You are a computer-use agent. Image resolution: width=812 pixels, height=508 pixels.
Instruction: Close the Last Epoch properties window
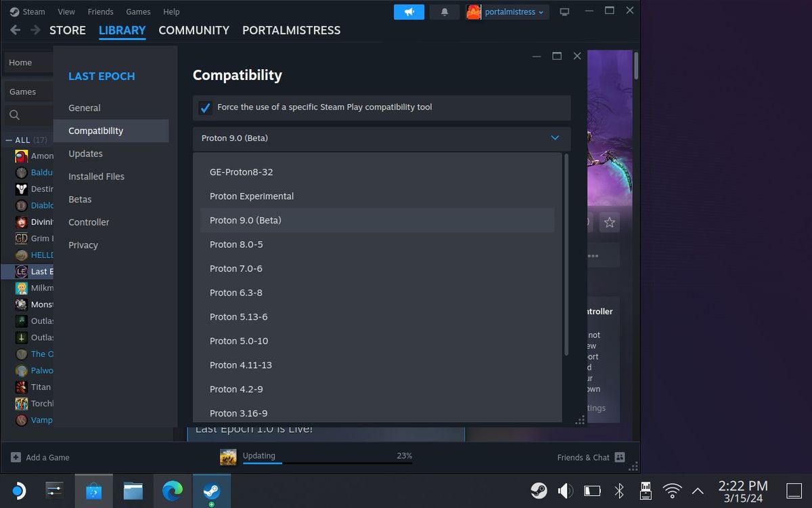coord(577,56)
